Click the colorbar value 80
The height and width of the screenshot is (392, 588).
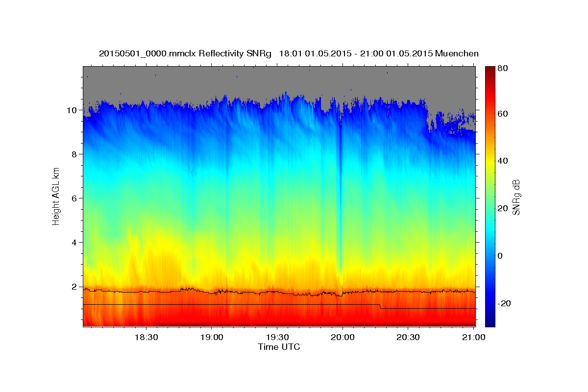click(503, 69)
